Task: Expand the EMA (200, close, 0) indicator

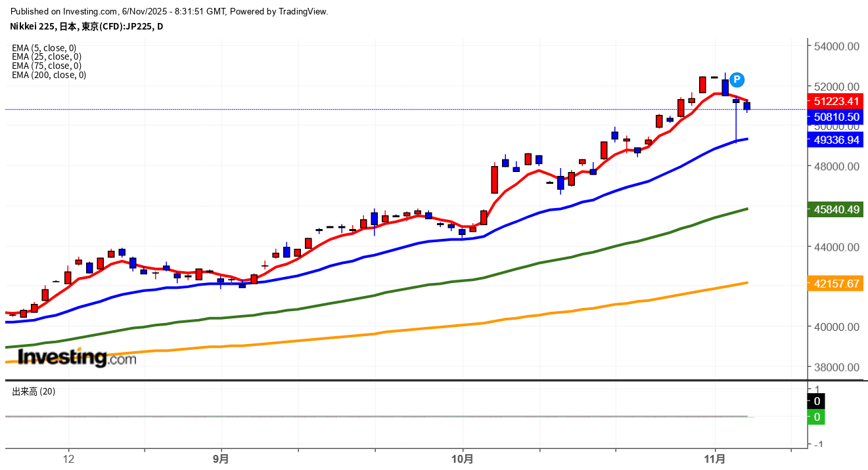Action: tap(49, 75)
